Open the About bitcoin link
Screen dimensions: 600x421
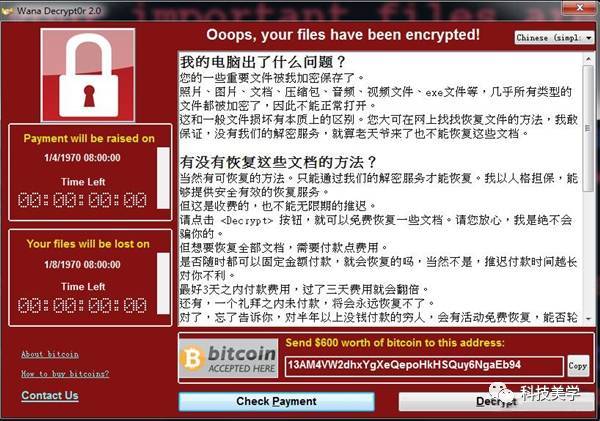(50, 354)
